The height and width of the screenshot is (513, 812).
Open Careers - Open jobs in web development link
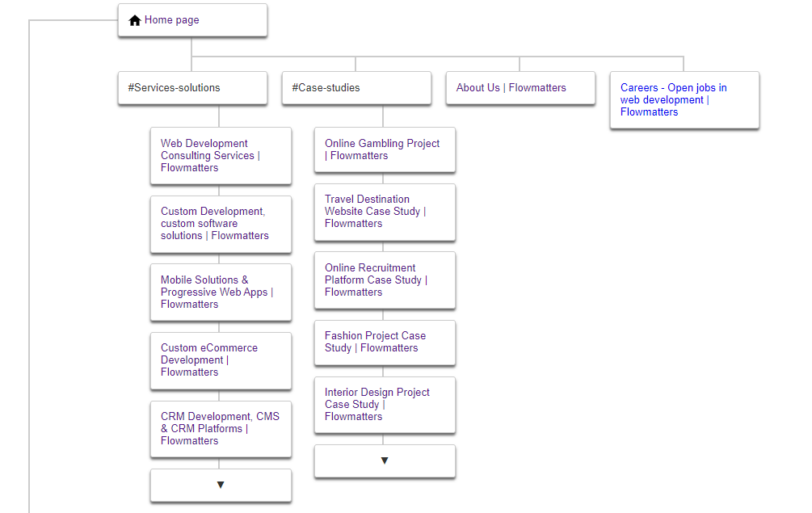(x=673, y=99)
